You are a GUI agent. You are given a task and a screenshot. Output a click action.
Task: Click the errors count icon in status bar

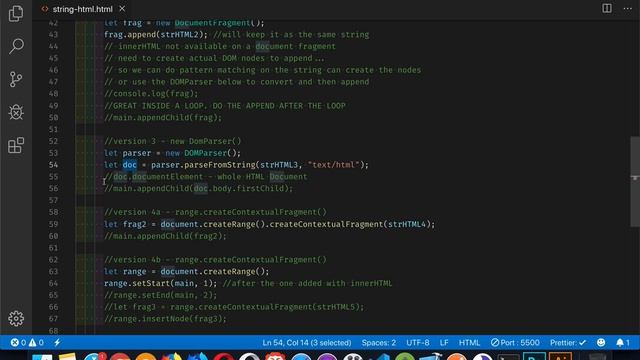pyautogui.click(x=18, y=342)
